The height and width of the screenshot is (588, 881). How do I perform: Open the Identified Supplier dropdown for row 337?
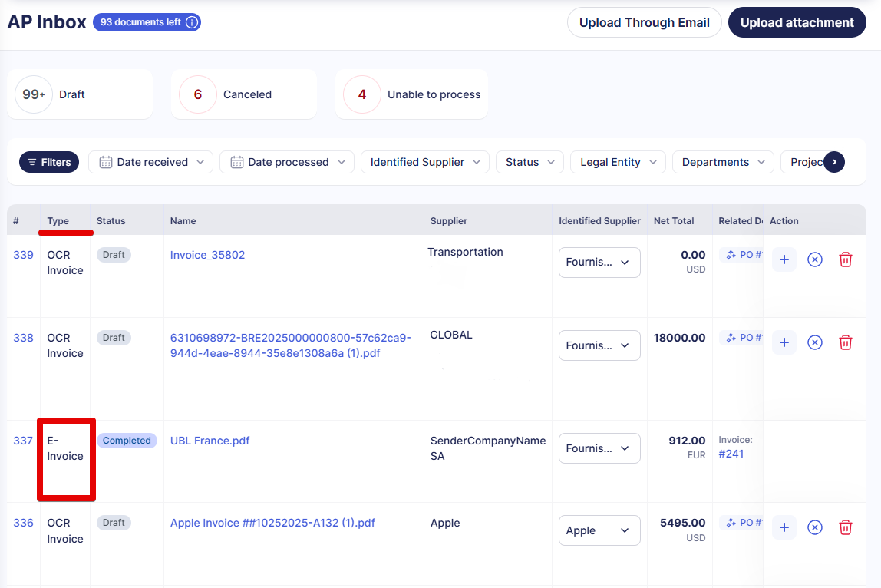(x=599, y=448)
